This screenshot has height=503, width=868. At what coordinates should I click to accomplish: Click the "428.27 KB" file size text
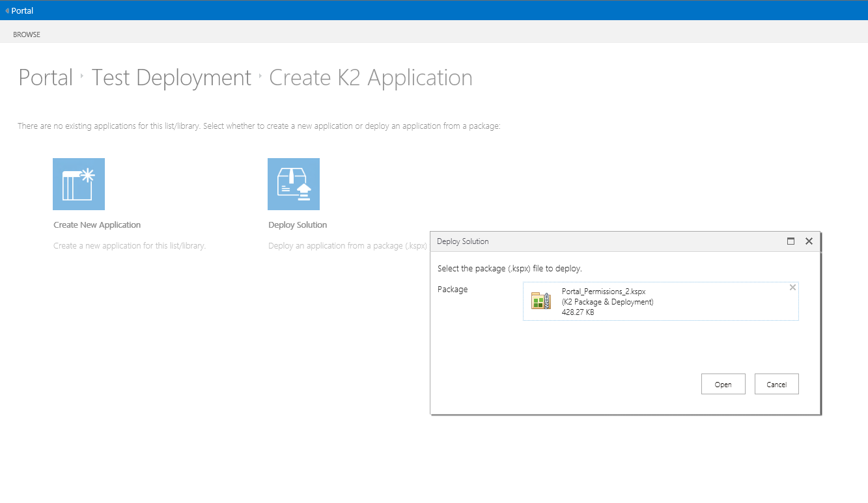578,312
